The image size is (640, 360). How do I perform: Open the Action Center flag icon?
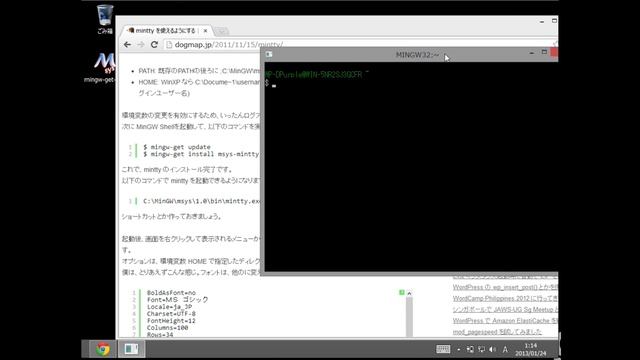[x=470, y=349]
